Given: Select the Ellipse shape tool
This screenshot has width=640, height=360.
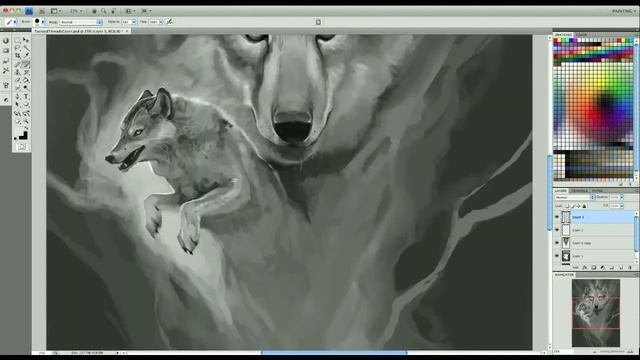Looking at the screenshot, I should pos(26,105).
